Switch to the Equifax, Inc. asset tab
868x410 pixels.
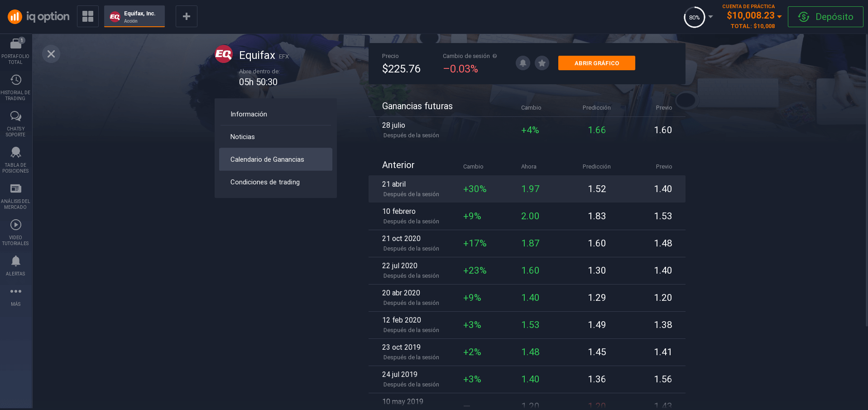pyautogui.click(x=134, y=16)
